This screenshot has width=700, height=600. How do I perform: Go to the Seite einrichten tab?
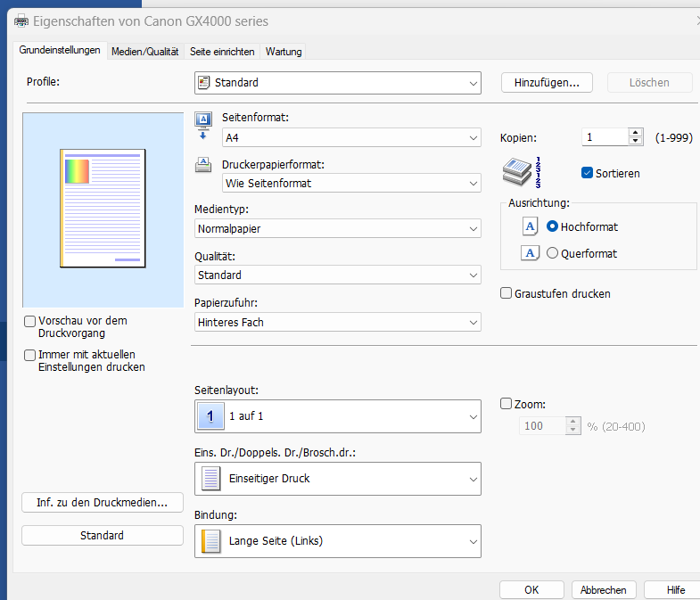pos(222,52)
